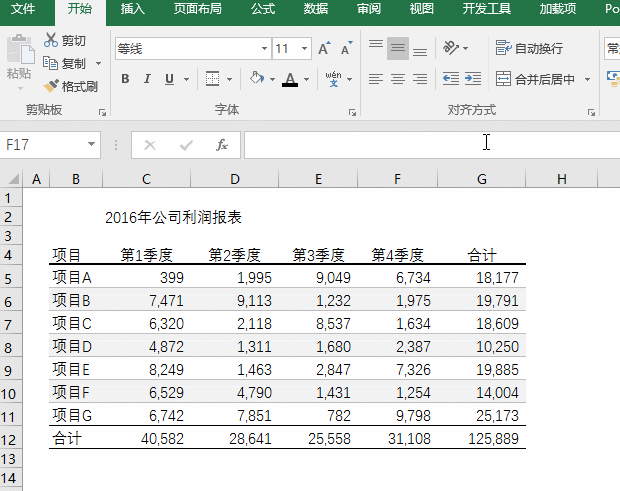Viewport: 620px width, 491px height.
Task: Toggle bold formatting
Action: coord(125,79)
